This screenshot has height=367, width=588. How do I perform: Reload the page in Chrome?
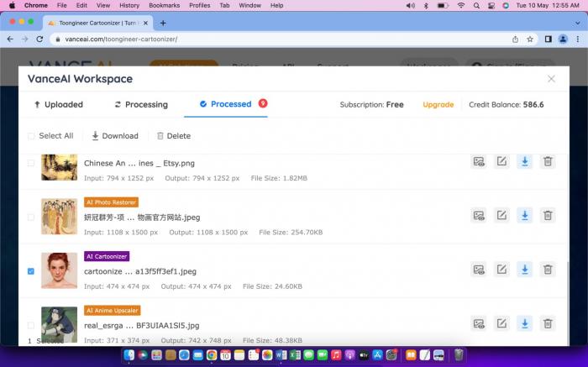[39, 39]
